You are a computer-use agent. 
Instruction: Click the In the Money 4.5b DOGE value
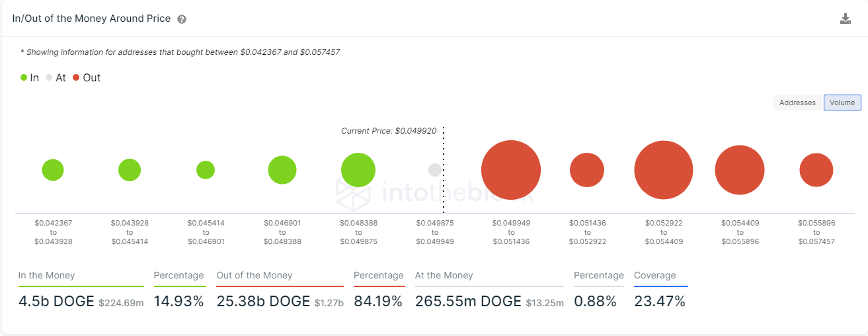(56, 302)
